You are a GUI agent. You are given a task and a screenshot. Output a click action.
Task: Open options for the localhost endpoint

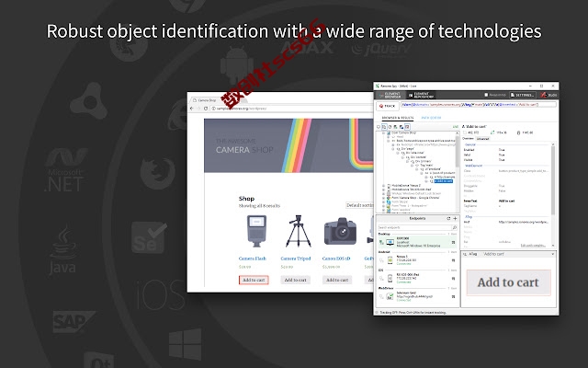tap(453, 243)
